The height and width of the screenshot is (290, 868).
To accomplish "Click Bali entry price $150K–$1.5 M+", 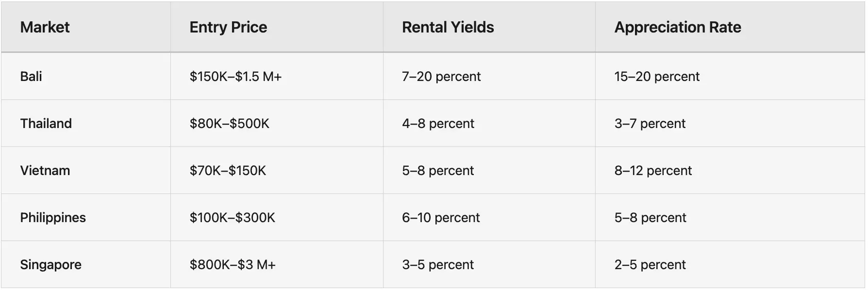I will click(235, 76).
